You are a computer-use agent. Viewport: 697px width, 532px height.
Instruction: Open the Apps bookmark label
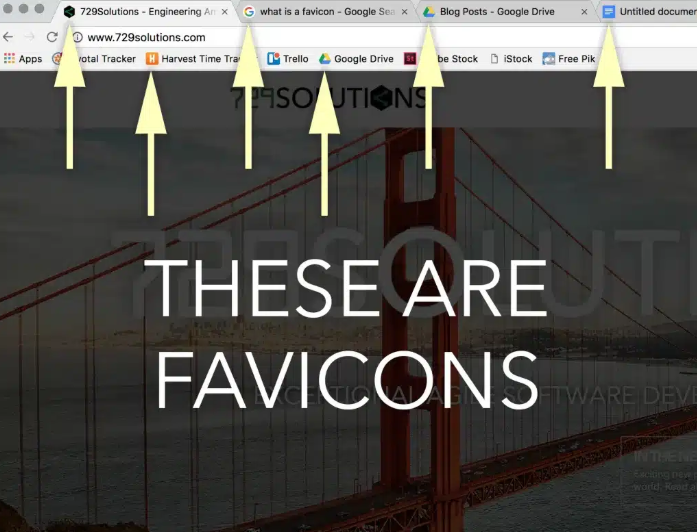click(x=30, y=59)
